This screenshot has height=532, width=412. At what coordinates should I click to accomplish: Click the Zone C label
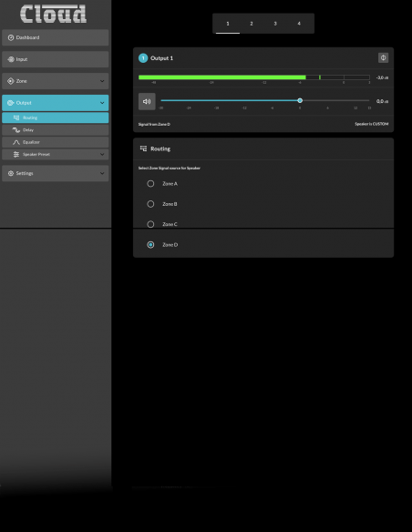(170, 225)
